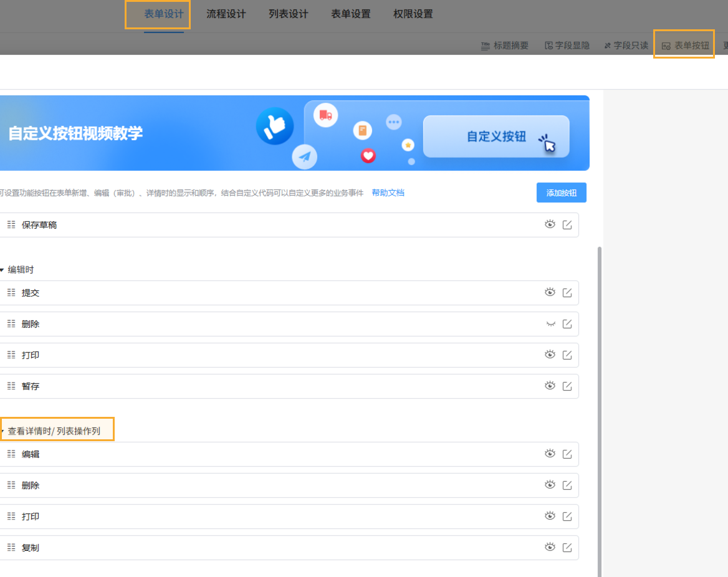Image resolution: width=728 pixels, height=577 pixels.
Task: Toggle visibility eye for 保存草稿
Action: point(550,224)
